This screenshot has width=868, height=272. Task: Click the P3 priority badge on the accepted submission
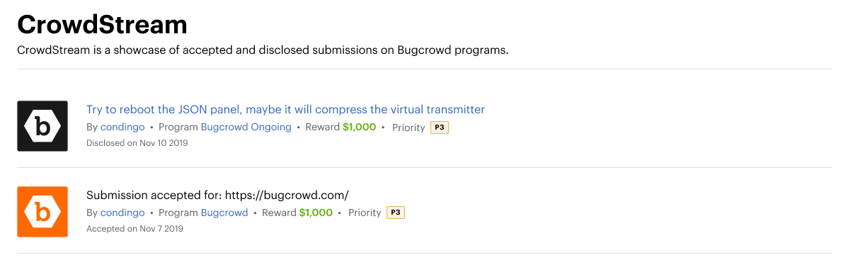coord(396,212)
